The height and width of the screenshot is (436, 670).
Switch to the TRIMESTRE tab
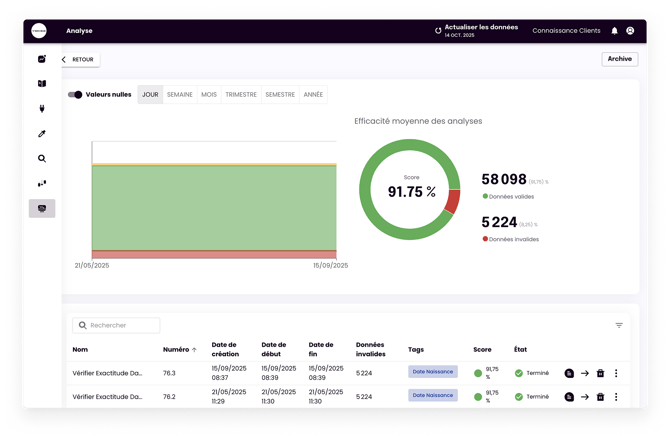click(241, 94)
